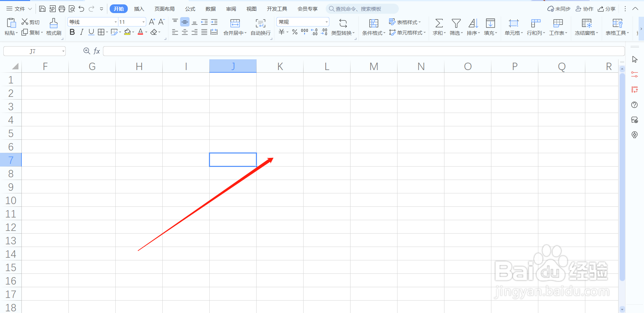Apply the yellow fill color
Viewport: 644px width, 313px height.
pos(127,32)
